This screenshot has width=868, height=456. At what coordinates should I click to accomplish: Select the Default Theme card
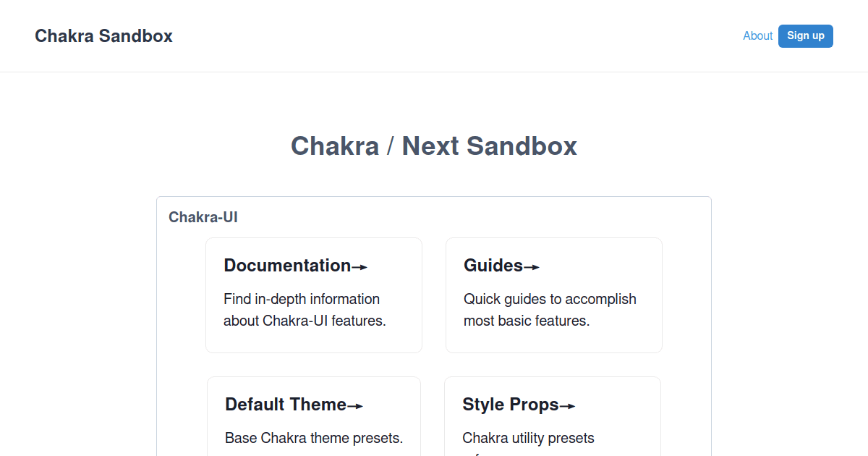pos(313,416)
